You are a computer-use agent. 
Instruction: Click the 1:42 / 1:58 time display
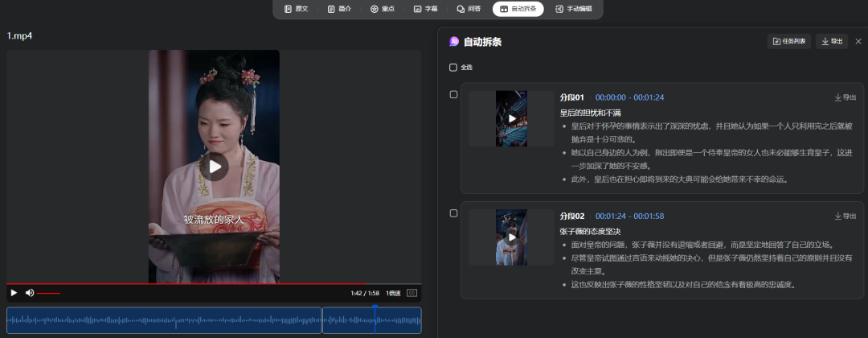(364, 293)
